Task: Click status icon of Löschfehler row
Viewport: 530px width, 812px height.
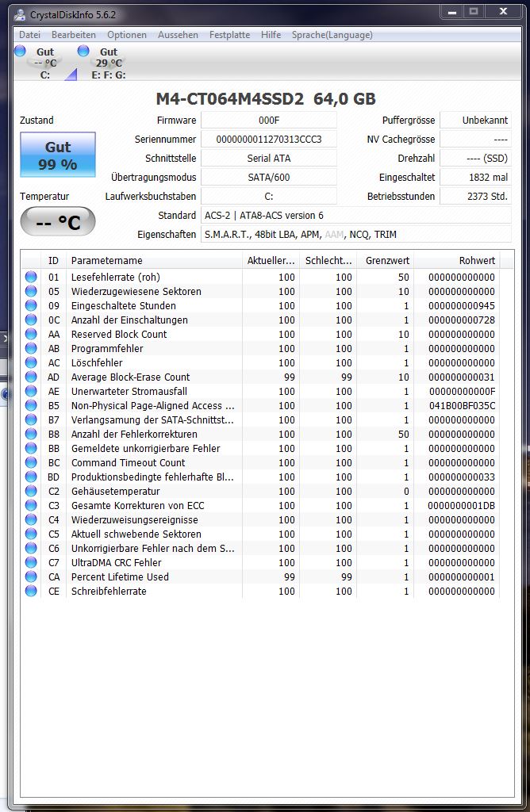Action: point(31,362)
